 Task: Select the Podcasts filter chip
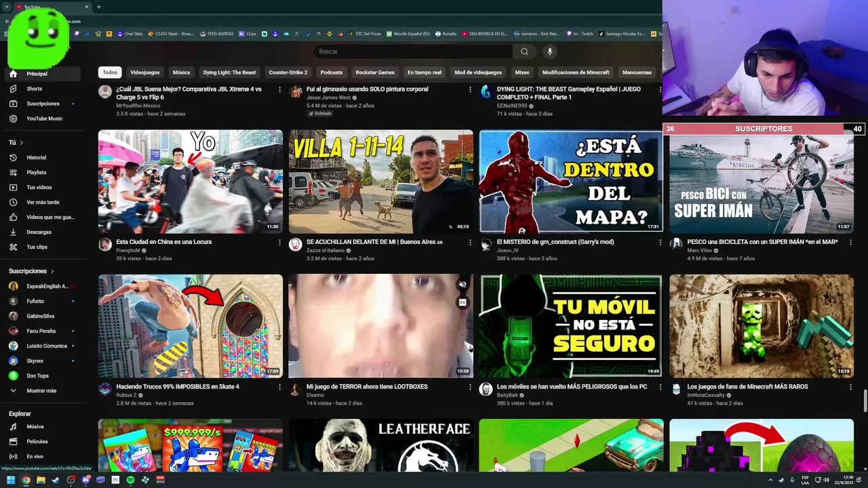[x=332, y=73]
